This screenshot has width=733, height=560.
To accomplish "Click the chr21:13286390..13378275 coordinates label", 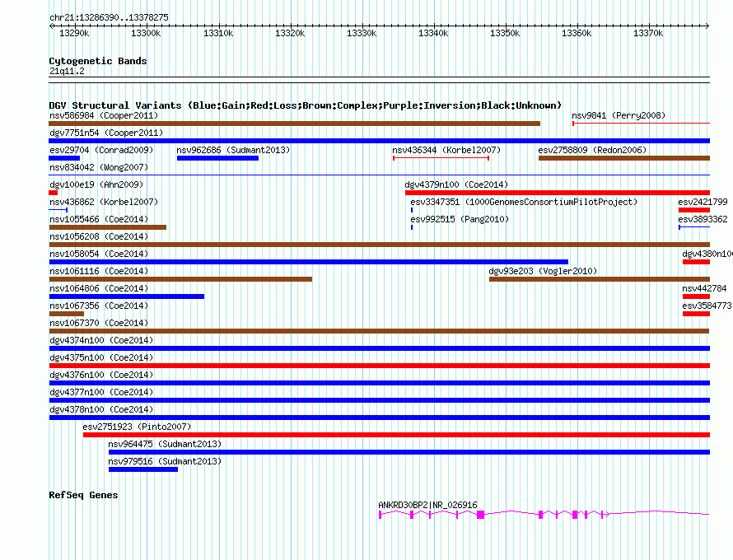I will 109,17.
